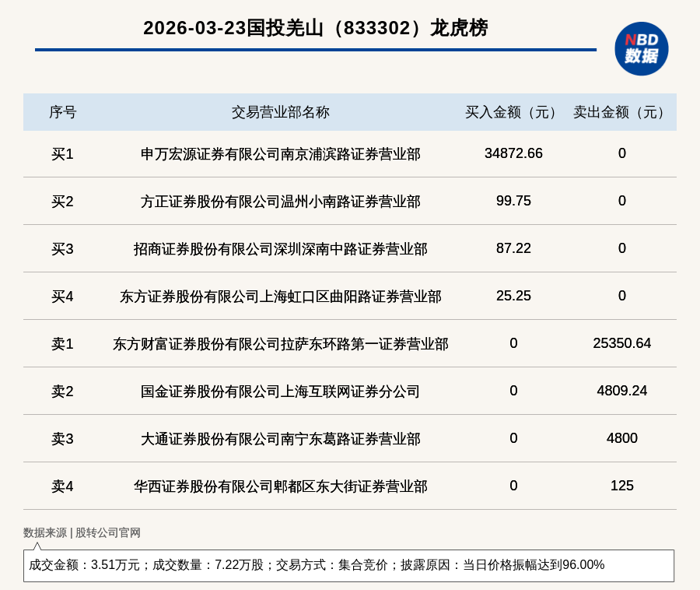Click the 东方财富证券 拉萨东环路 branch name
The width and height of the screenshot is (700, 590).
(280, 344)
